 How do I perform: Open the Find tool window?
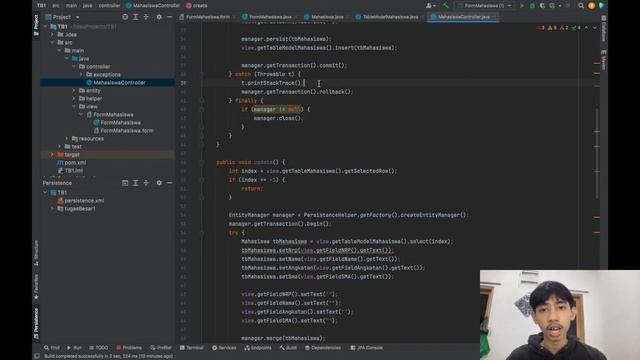point(52,348)
